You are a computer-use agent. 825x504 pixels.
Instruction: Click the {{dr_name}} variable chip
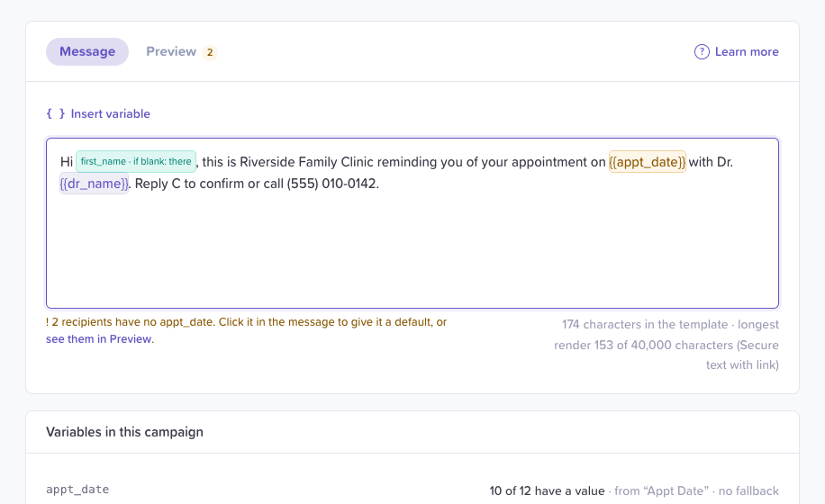tap(95, 184)
